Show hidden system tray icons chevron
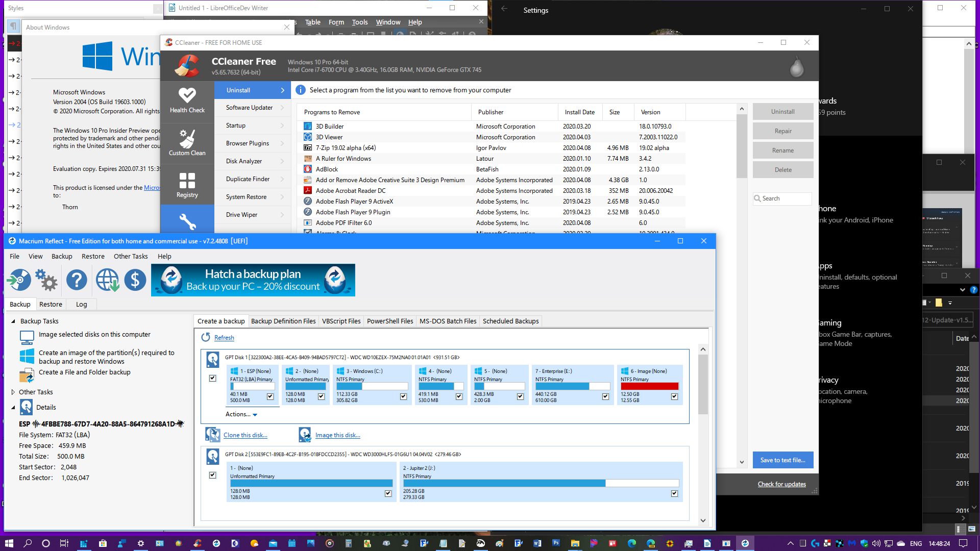 pos(790,543)
